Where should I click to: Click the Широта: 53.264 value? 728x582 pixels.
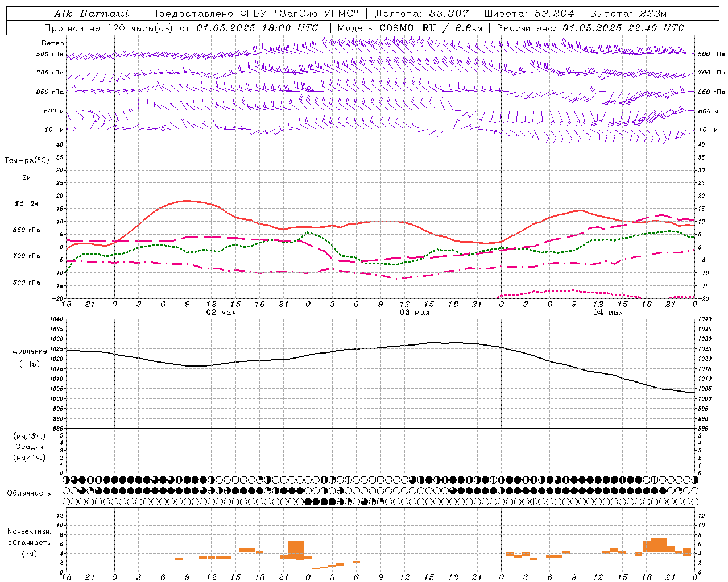tap(529, 14)
